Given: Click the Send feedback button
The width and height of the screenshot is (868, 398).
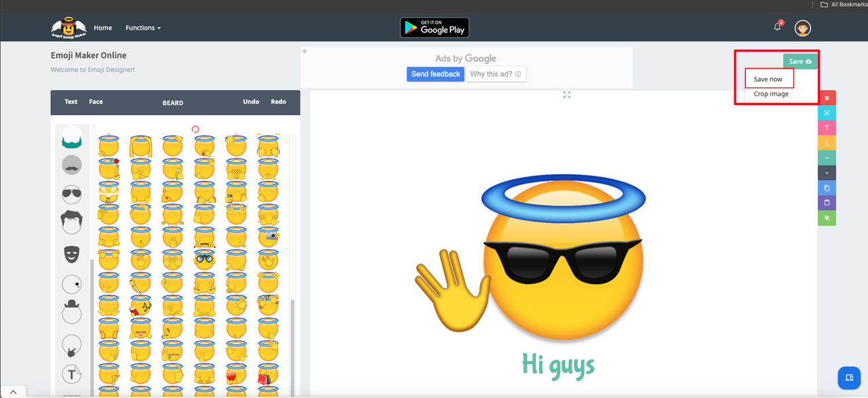Looking at the screenshot, I should pos(435,74).
